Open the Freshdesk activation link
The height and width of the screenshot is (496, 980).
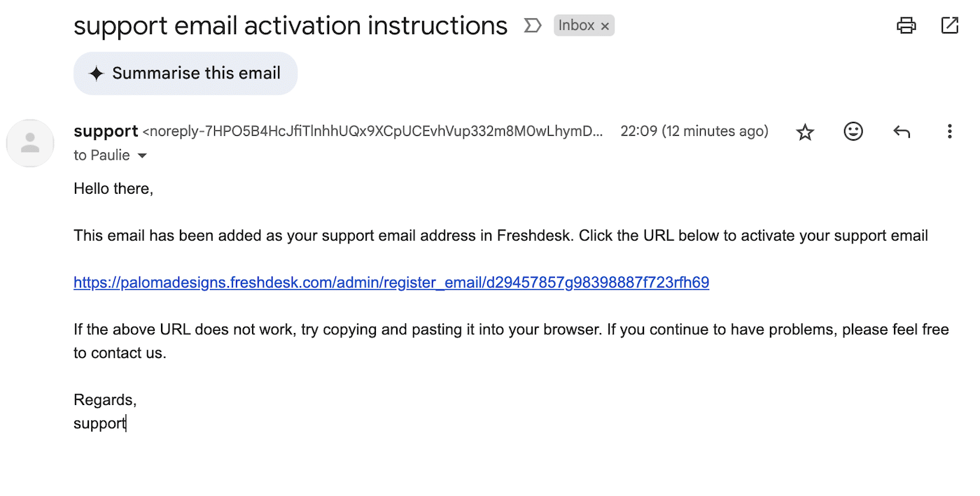tap(391, 282)
